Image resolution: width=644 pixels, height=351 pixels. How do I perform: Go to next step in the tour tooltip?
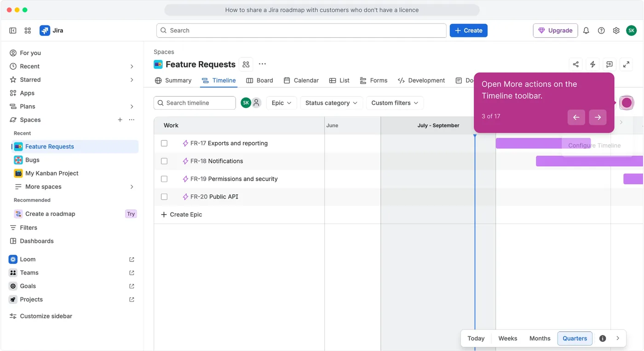click(x=598, y=117)
